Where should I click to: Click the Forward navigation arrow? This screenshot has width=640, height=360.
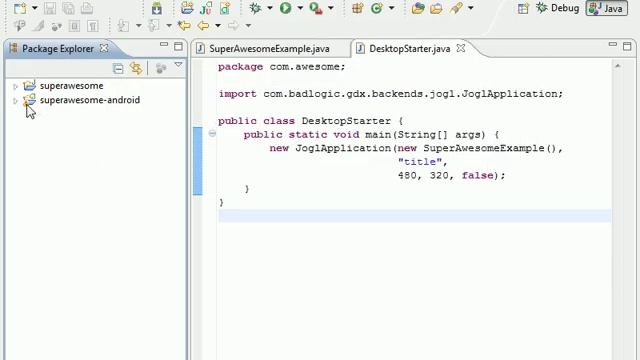(233, 26)
